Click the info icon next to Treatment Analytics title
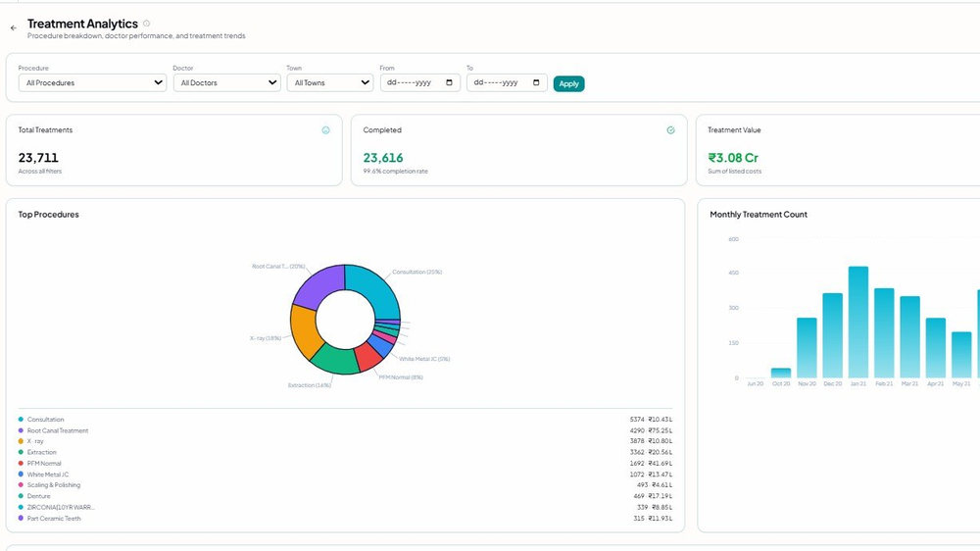Screen dimensions: 980x551 (146, 24)
